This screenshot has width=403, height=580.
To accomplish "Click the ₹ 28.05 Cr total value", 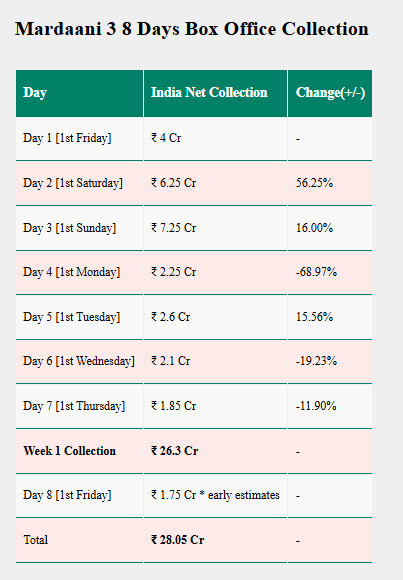I will coord(177,540).
